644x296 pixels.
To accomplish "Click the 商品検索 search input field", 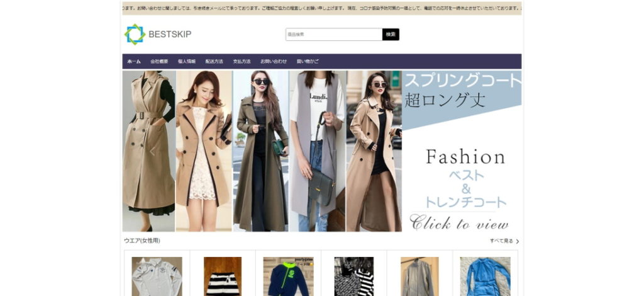I will pyautogui.click(x=333, y=35).
